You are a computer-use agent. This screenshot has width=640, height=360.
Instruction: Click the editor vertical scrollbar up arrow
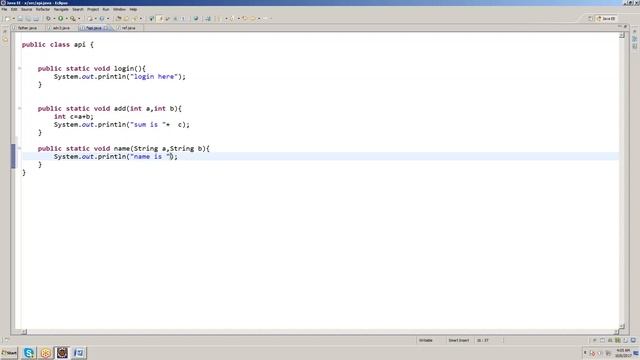(622, 36)
